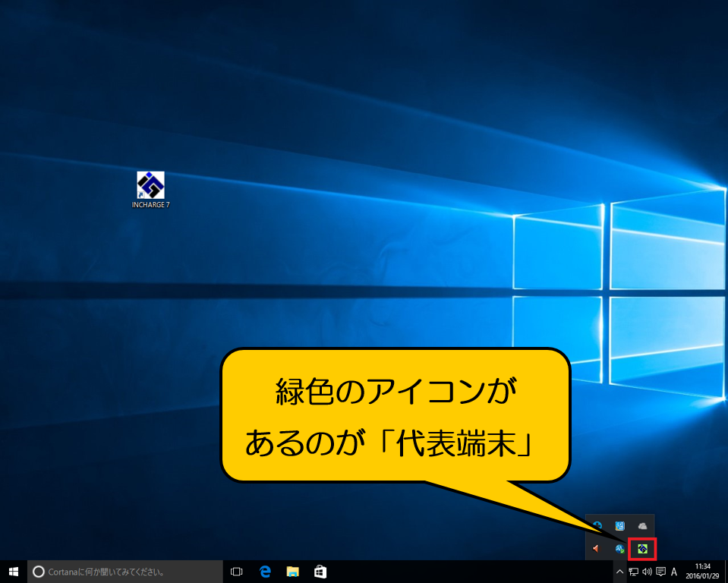728x583 pixels.
Task: Open the Windows Store from the taskbar
Action: coord(320,572)
